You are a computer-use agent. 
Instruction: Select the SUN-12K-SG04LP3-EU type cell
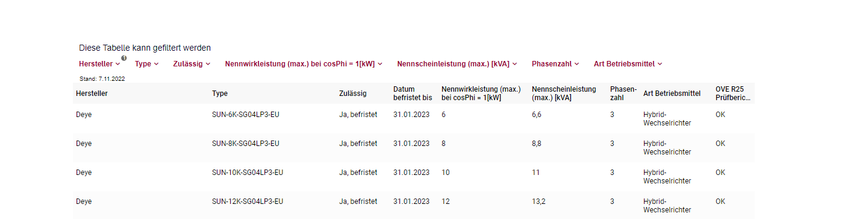point(248,202)
